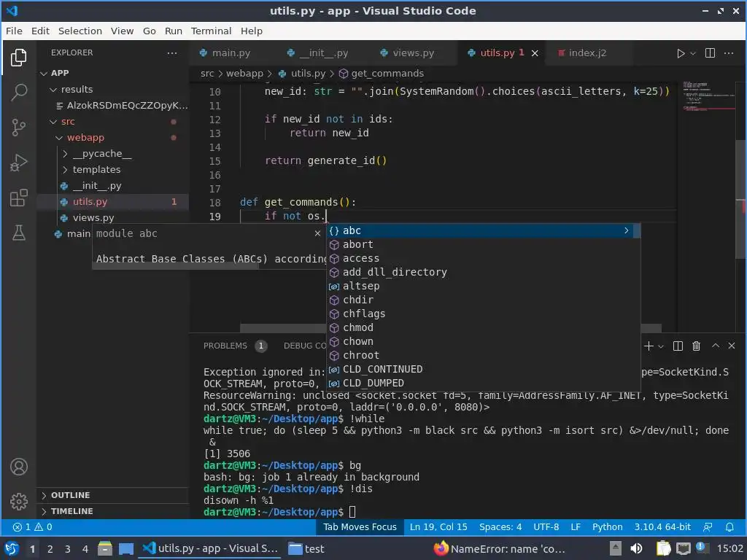Switch to index.j2 editor tab

[587, 52]
